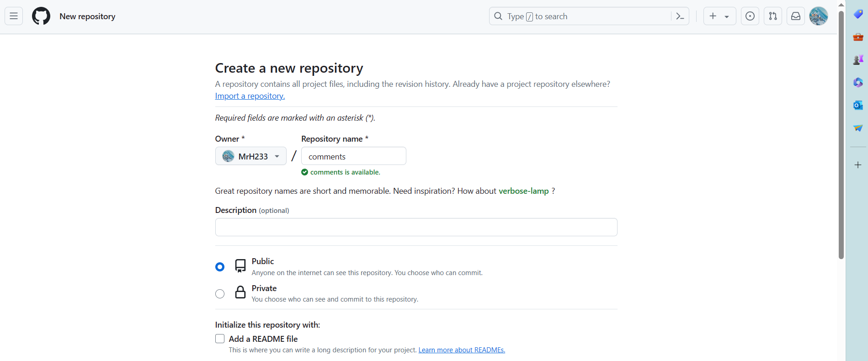Click the Repository name input field
868x361 pixels.
(353, 156)
